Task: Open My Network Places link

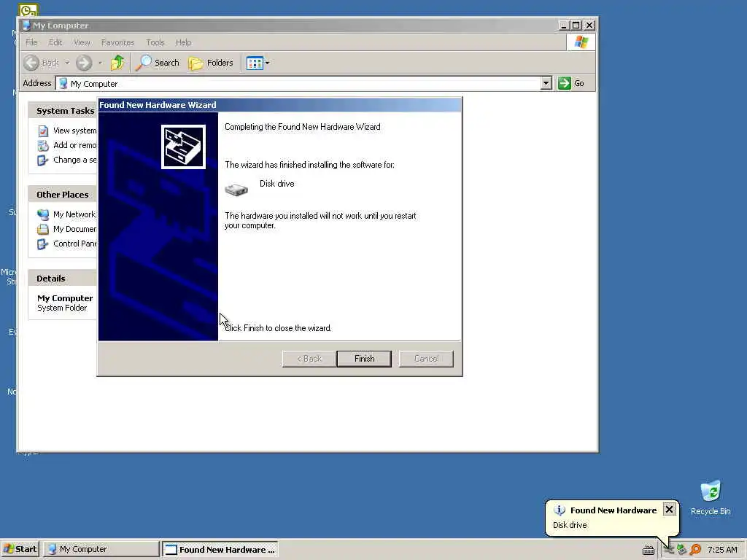Action: pyautogui.click(x=75, y=214)
